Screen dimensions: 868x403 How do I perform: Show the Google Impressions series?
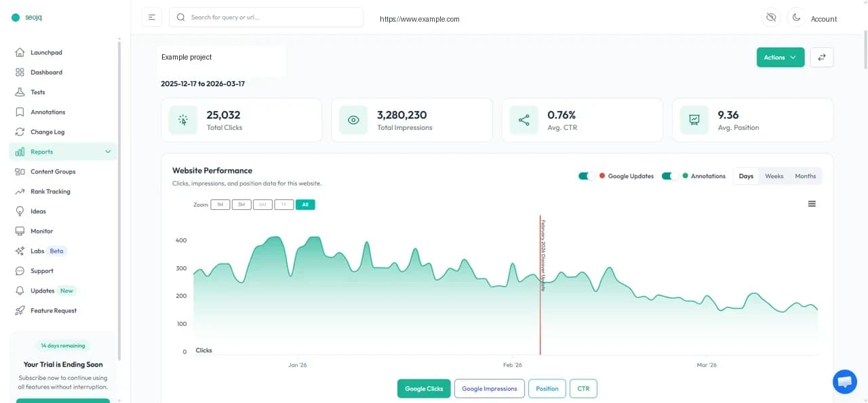(x=489, y=388)
